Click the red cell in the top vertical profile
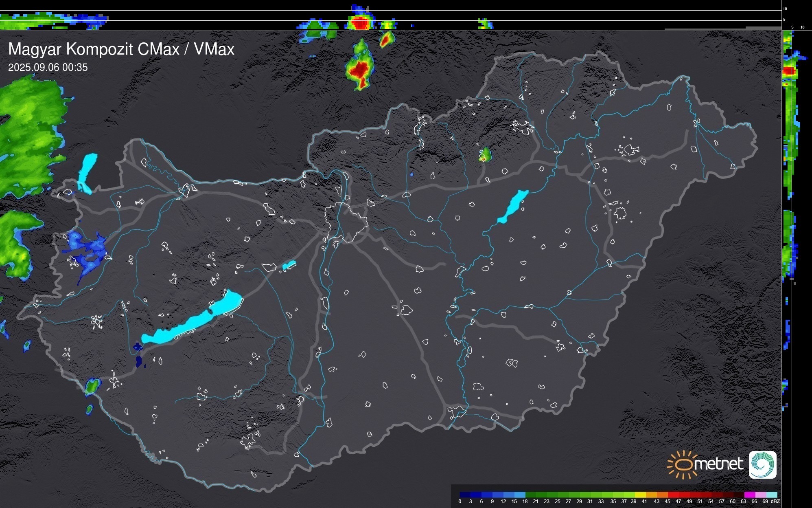Image resolution: width=812 pixels, height=508 pixels. [360, 23]
